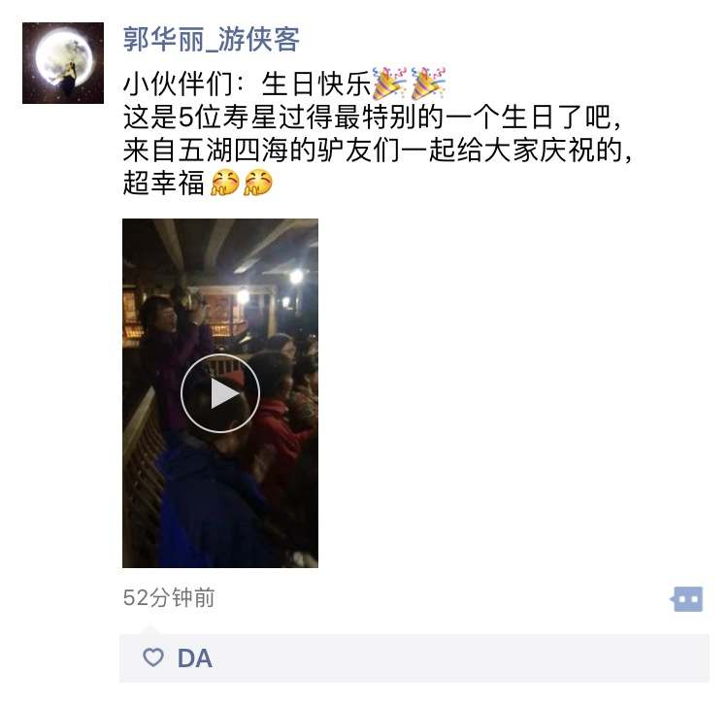Click the second party popper emoji
This screenshot has height=707, width=728.
428,84
